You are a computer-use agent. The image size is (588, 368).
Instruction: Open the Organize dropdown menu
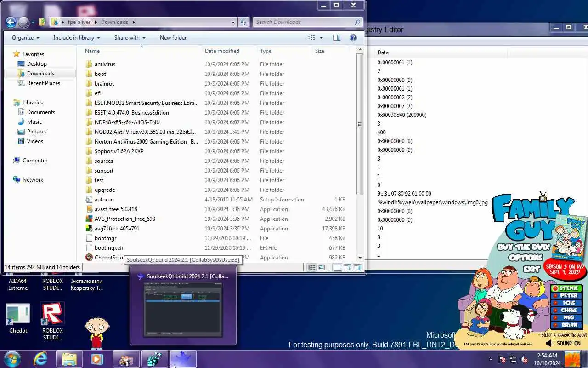[26, 38]
